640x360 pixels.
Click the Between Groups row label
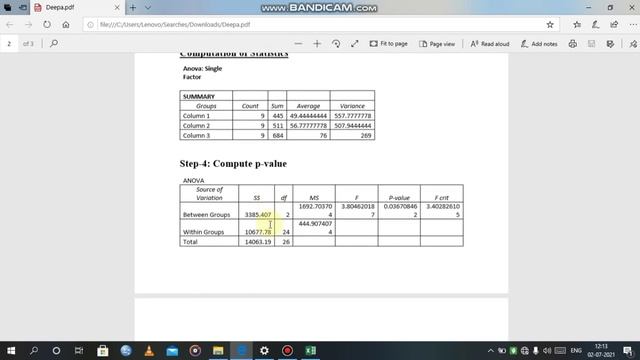pyautogui.click(x=207, y=215)
